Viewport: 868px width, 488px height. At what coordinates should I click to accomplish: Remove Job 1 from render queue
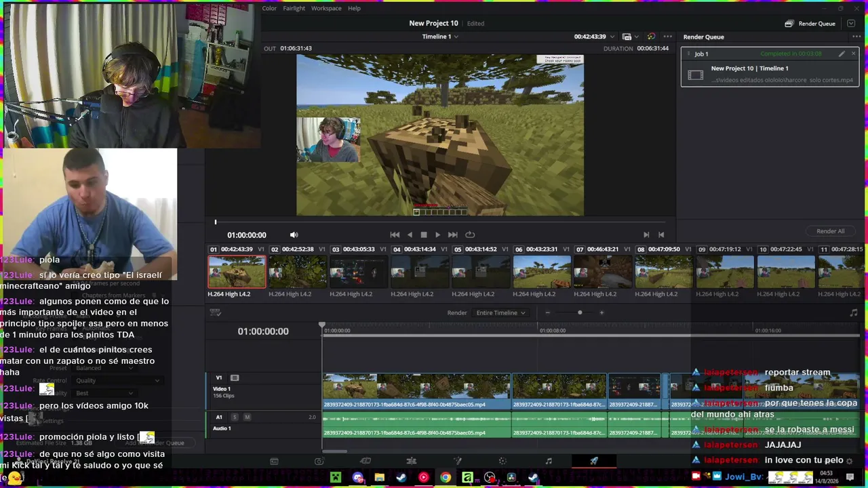[853, 54]
